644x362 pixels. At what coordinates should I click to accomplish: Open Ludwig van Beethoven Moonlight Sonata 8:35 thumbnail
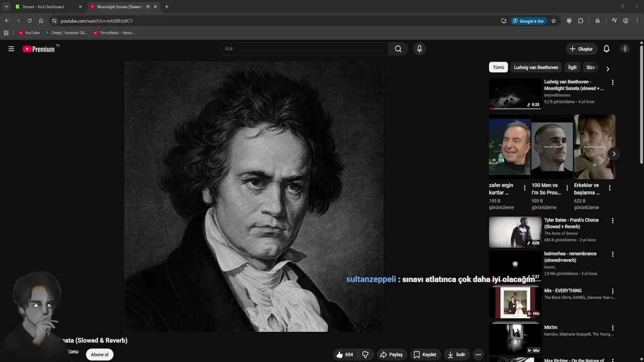(x=515, y=94)
